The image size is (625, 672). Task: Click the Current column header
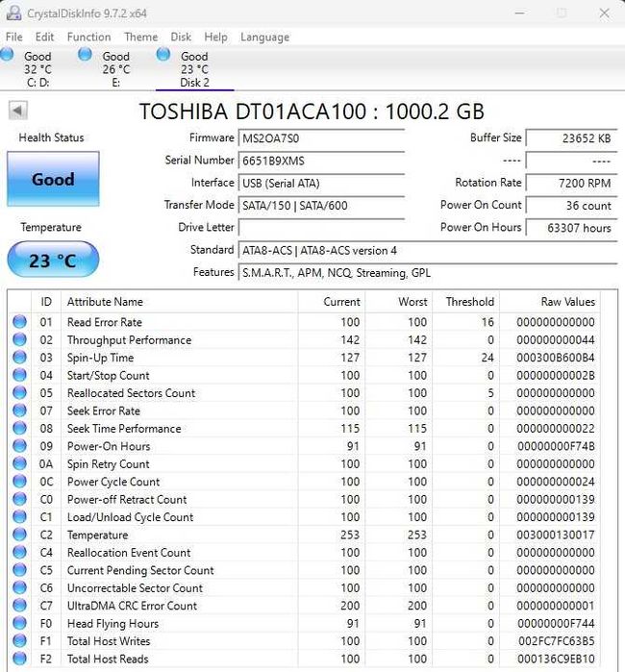pos(332,302)
